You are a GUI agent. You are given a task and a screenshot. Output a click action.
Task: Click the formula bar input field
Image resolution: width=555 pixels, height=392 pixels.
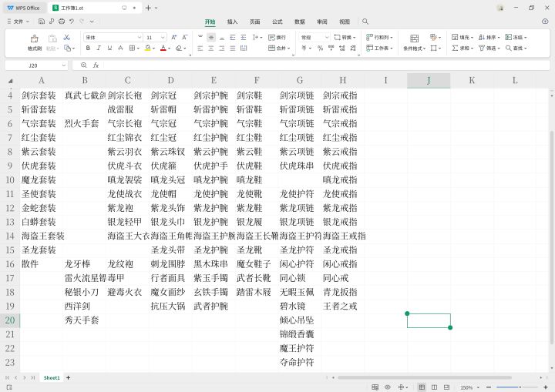pos(325,65)
